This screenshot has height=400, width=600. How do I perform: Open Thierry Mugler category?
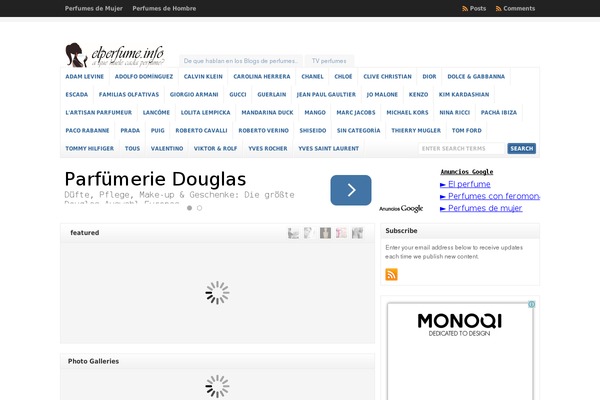pos(416,131)
